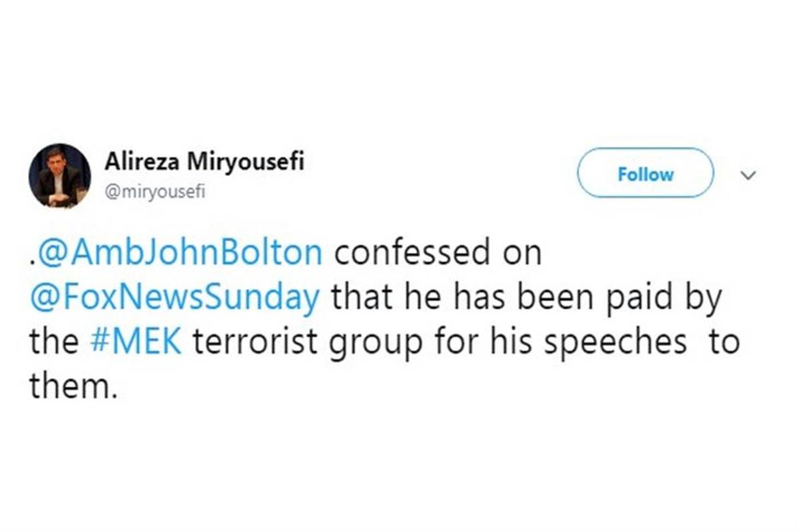Click "that he has been paid by" text

[526, 298]
